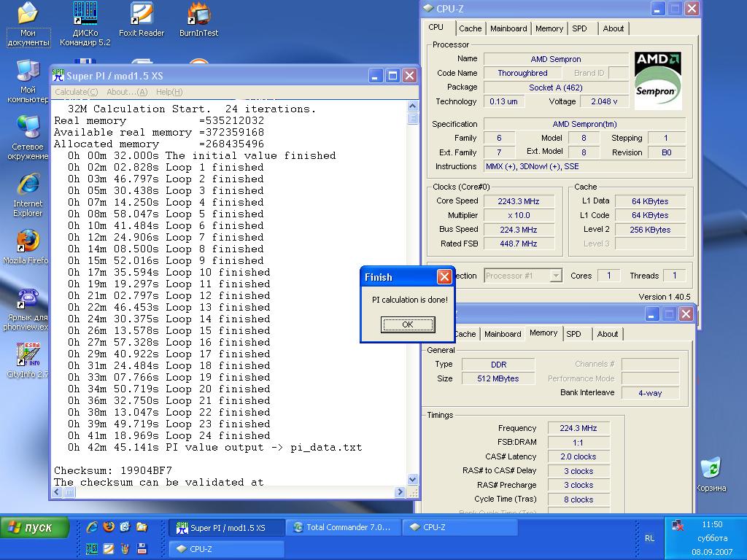Minimize the lower CPU-Z window
This screenshot has width=747, height=560.
pos(651,314)
